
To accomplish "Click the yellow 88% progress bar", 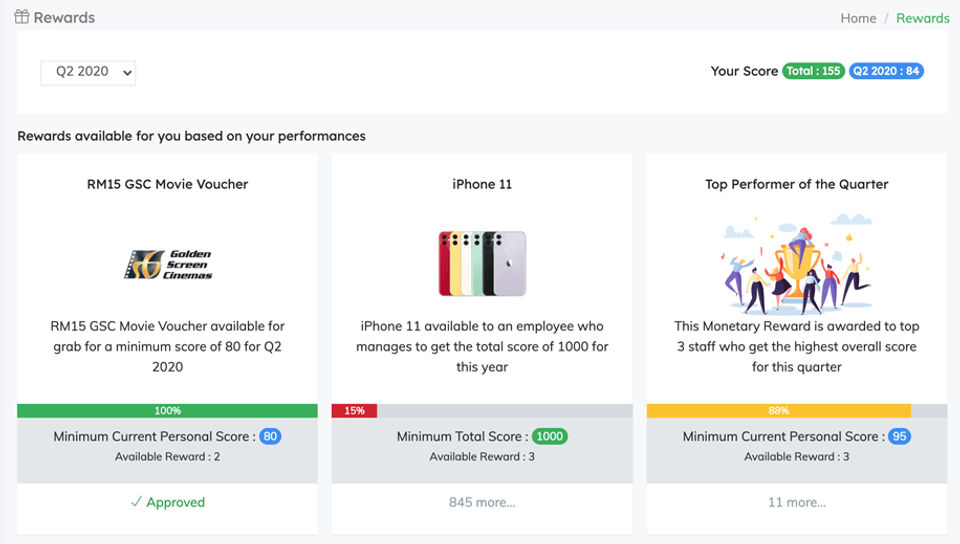I will tap(778, 411).
